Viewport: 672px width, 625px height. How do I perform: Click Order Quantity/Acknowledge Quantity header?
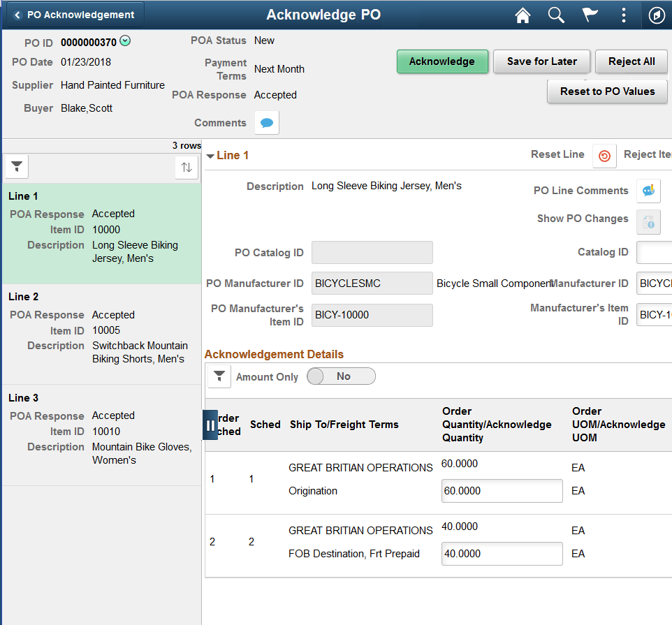tap(497, 425)
